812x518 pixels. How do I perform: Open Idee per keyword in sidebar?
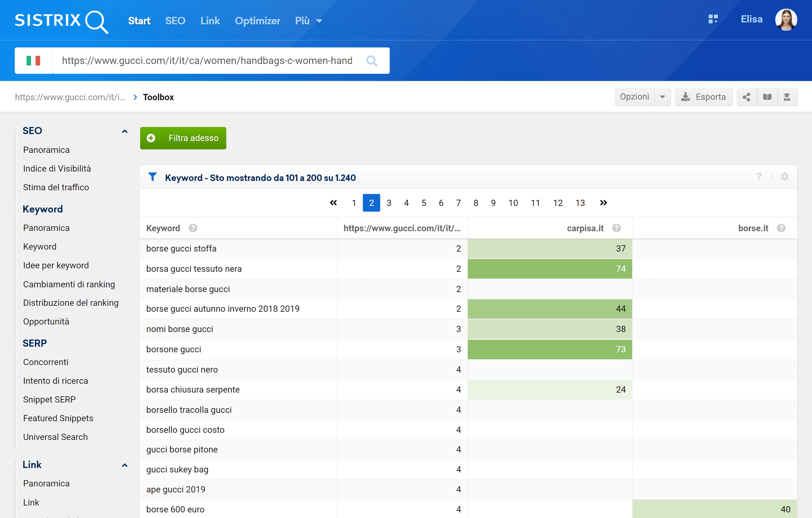click(x=56, y=266)
